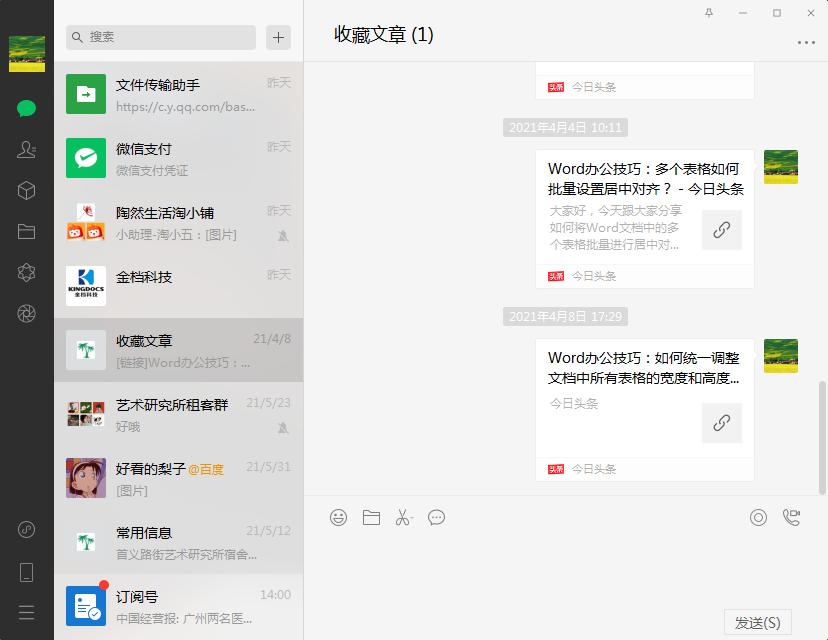Take a screenshot with the scissors tool
The height and width of the screenshot is (640, 828).
click(x=402, y=517)
